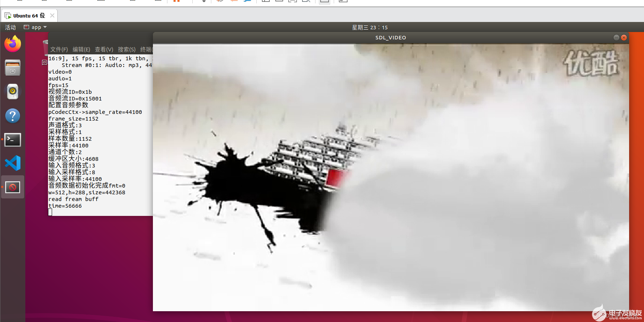Click the 'w=512,h=288,size=442368' line
This screenshot has width=644, height=322.
[87, 192]
